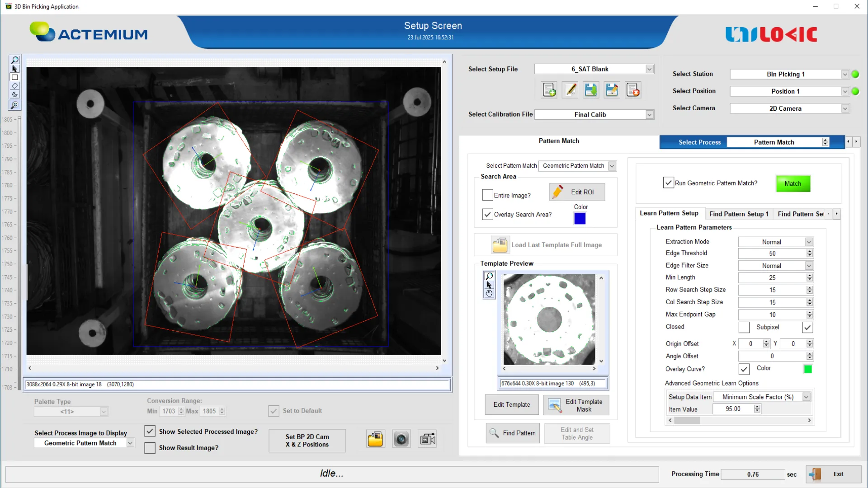Select the rectangle ROI tool
This screenshot has width=868, height=488.
click(14, 77)
